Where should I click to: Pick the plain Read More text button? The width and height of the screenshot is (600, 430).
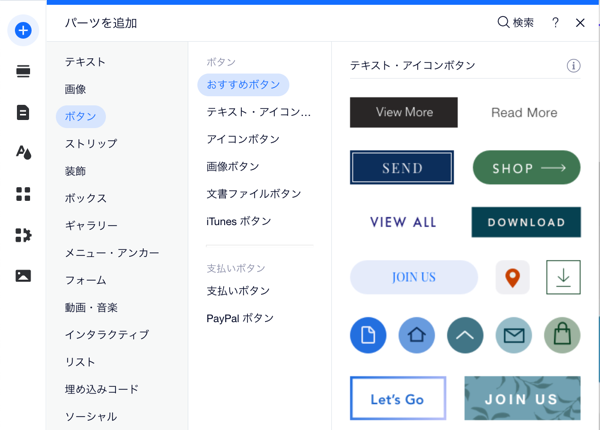tap(524, 112)
